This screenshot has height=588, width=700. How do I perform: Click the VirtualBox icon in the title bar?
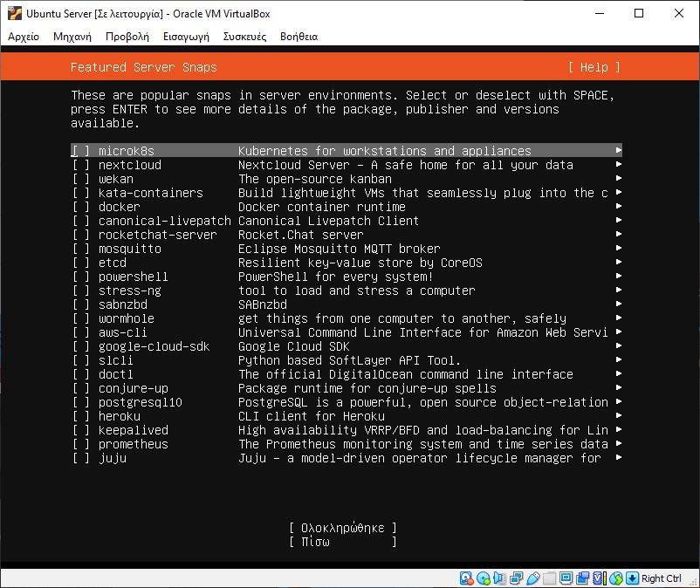tap(14, 13)
